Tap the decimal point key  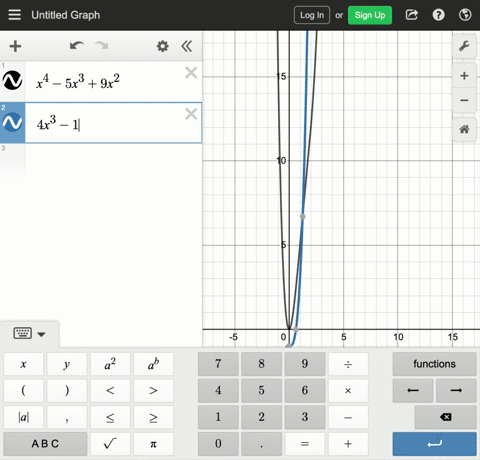pyautogui.click(x=262, y=444)
